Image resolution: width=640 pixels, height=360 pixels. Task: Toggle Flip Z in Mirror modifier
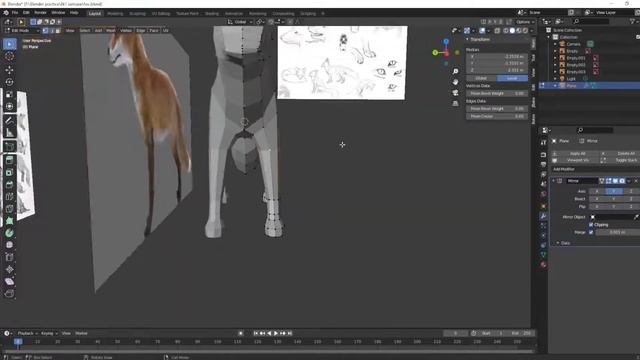coord(631,207)
